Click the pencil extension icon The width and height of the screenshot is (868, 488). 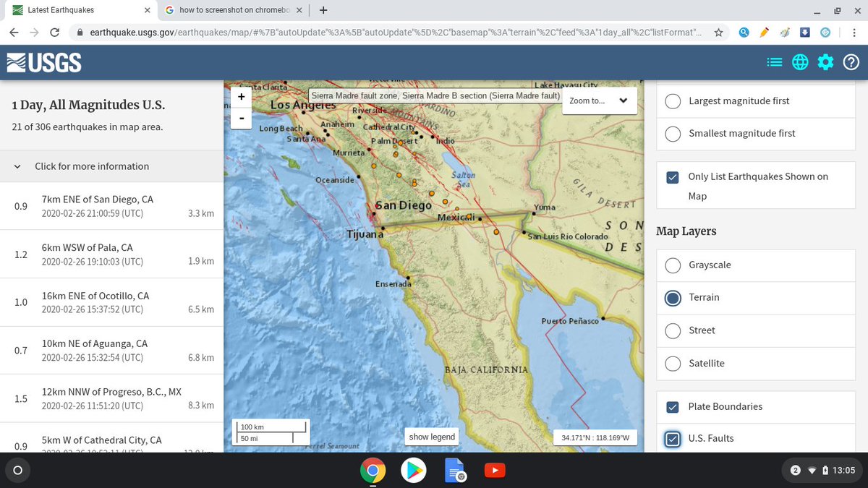coord(765,33)
